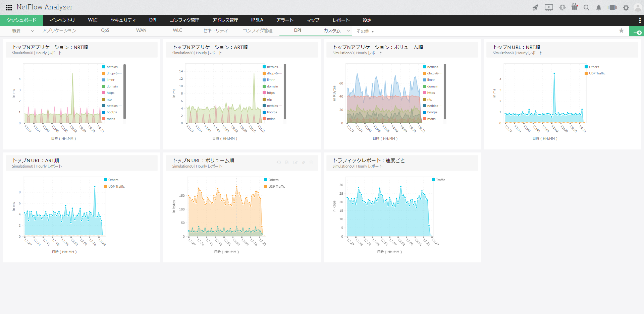Click the star favorite icon
This screenshot has width=644, height=314.
point(621,31)
